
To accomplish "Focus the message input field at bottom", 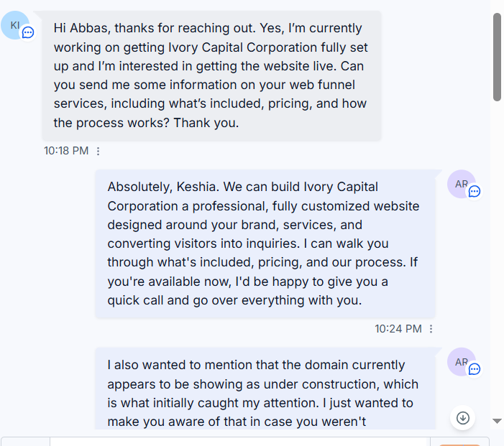I will (240, 442).
